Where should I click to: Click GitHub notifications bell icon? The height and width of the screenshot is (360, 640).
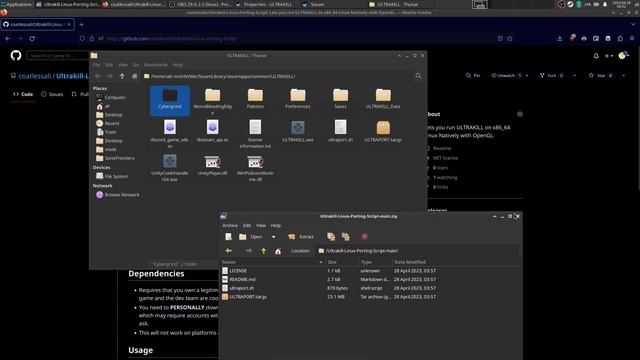click(596, 56)
